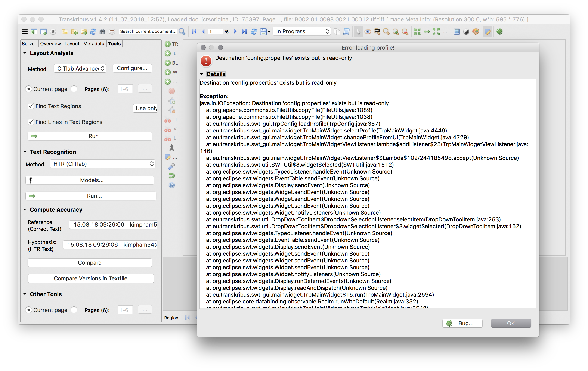Reload the document with refresh icon
The width and height of the screenshot is (588, 371).
click(x=93, y=31)
